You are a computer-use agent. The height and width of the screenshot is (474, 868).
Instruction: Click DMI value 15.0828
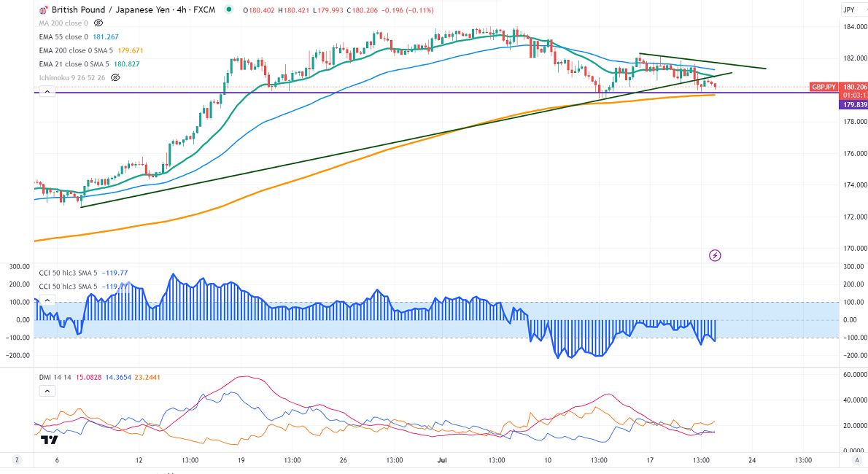tap(88, 378)
